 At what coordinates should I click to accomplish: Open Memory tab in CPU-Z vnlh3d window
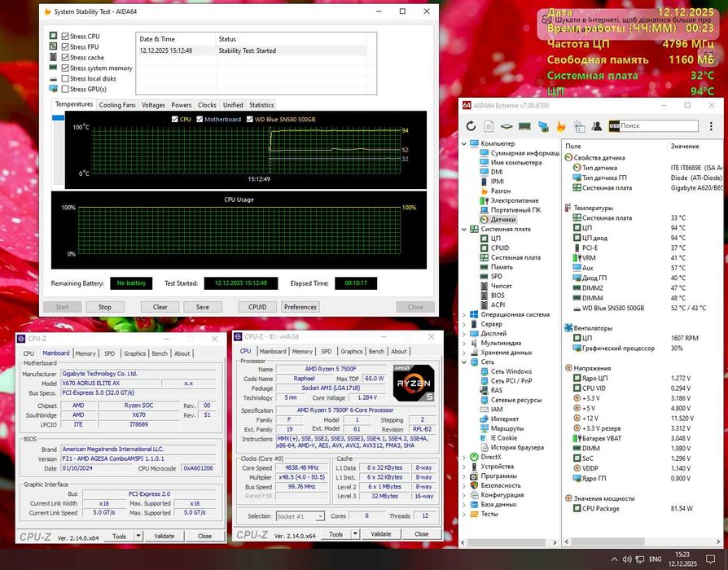(x=302, y=352)
